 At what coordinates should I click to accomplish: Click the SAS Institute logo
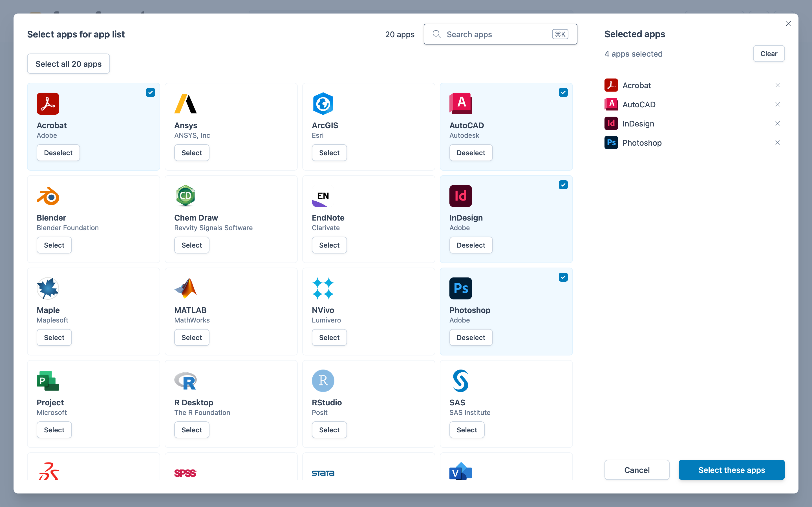tap(460, 381)
